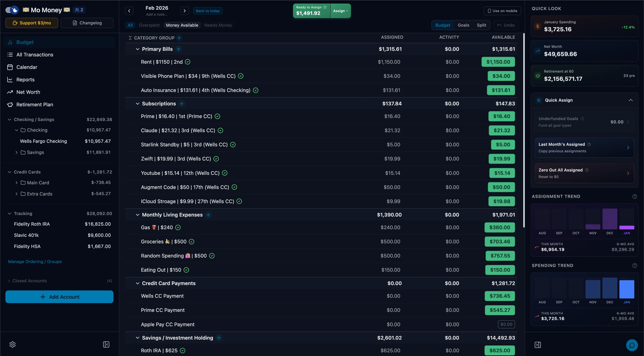Open Manage Ordering / Groups link
Image resolution: width=644 pixels, height=356 pixels.
pos(35,262)
